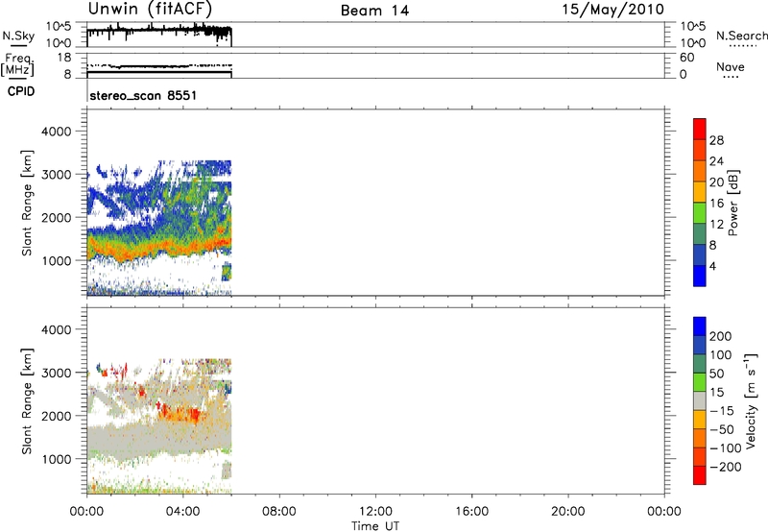Click the 'Freq. [MHz]' axis label

coord(18,65)
